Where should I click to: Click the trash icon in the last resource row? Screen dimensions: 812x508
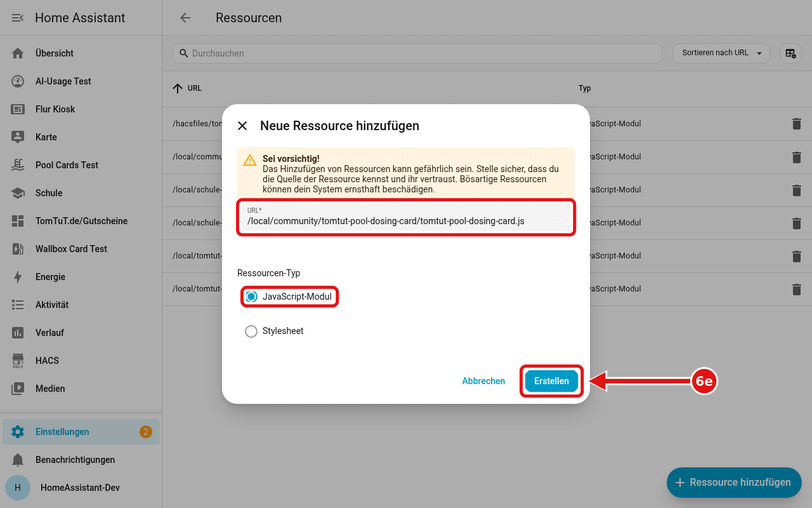[797, 289]
